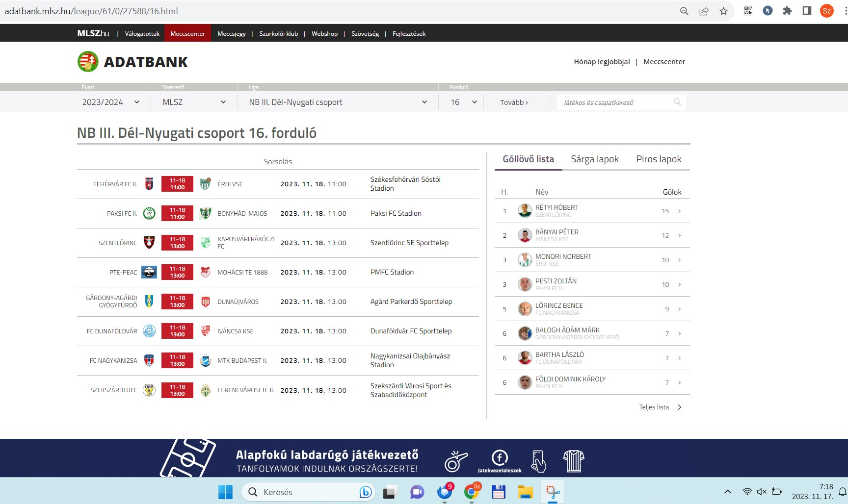848x504 pixels.
Task: Click the Tovább link
Action: [514, 102]
